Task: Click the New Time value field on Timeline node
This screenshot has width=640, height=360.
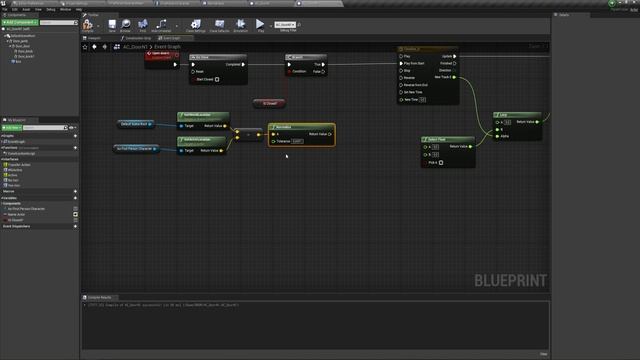Action: point(422,100)
